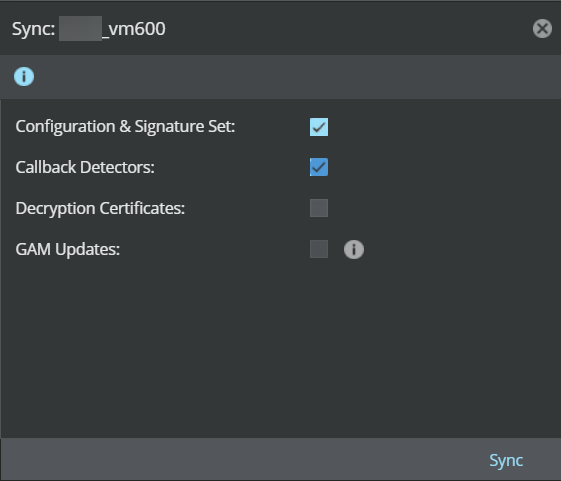Click 'Decryption Certificates:' label
The image size is (561, 481).
[x=100, y=209]
